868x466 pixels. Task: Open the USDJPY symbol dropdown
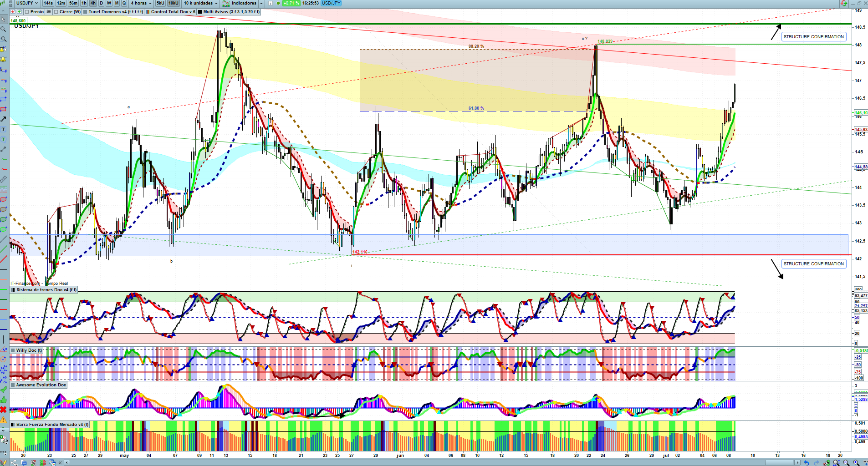pyautogui.click(x=27, y=3)
